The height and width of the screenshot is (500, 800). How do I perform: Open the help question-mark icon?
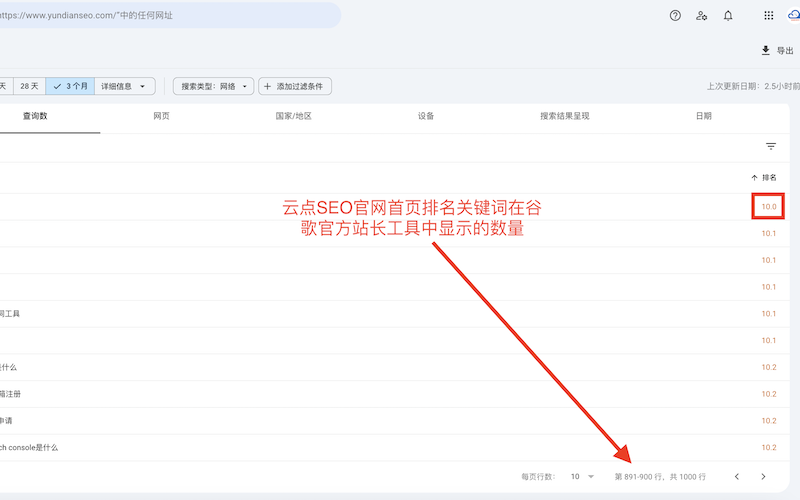675,16
